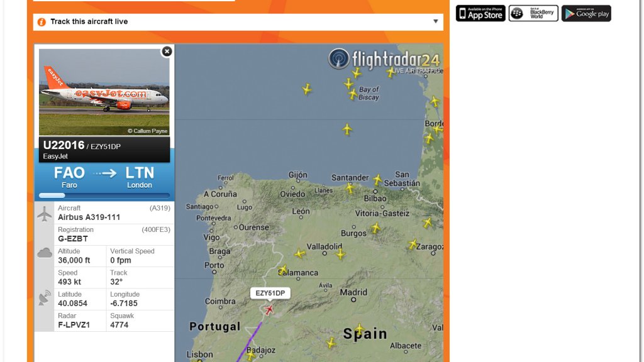644x362 pixels.
Task: Open the App Store download badge
Action: [x=480, y=13]
